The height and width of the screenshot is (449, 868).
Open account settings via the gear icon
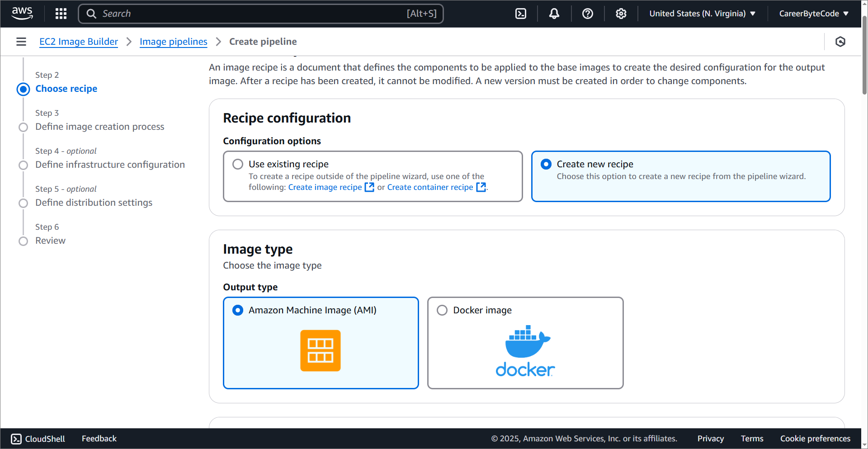click(621, 14)
